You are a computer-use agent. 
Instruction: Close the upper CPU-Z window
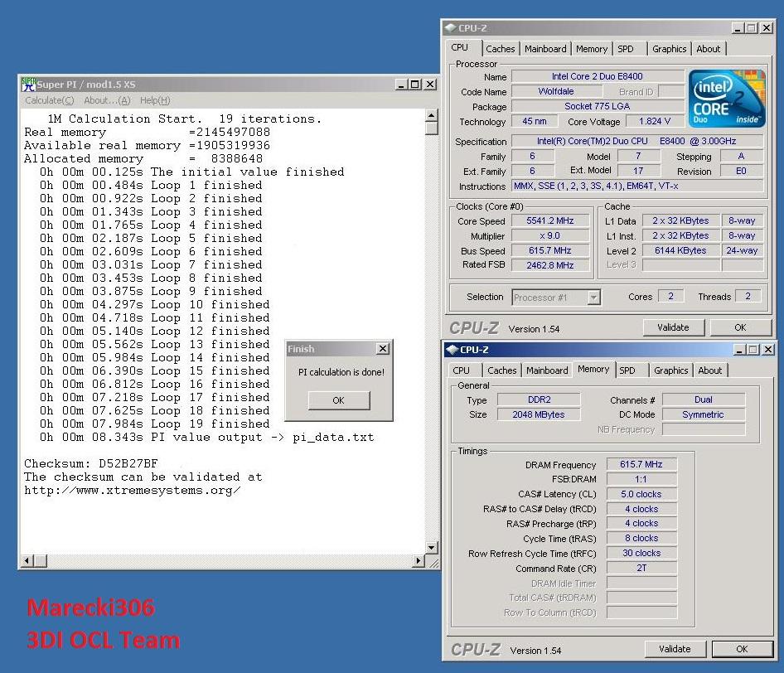click(766, 28)
